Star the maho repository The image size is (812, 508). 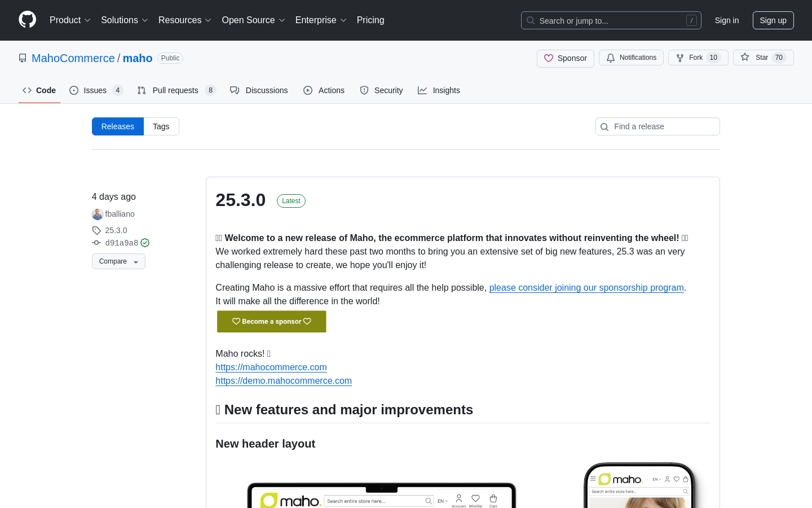point(764,58)
